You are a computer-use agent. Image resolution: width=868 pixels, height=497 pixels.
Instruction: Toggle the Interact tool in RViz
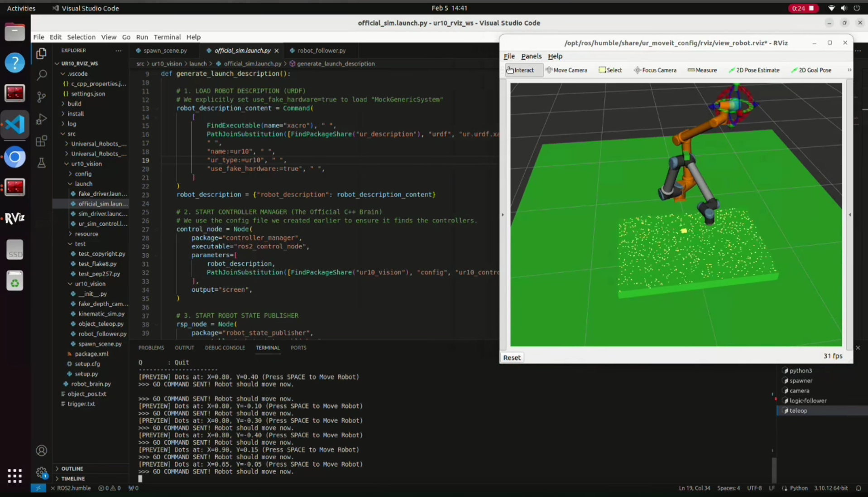click(x=521, y=70)
